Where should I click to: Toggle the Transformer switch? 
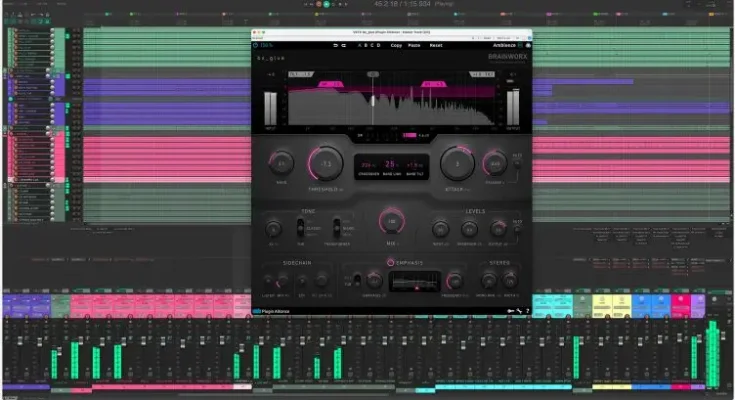tap(337, 228)
